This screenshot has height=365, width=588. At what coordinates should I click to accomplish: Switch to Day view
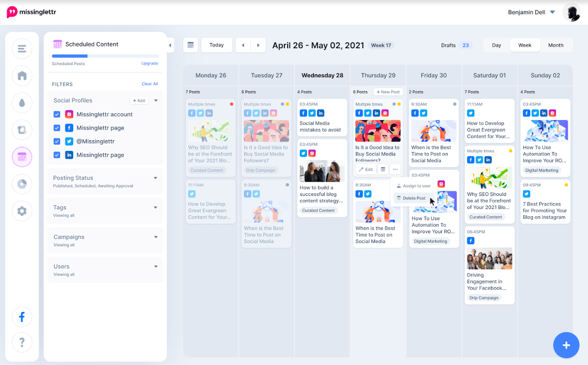tap(496, 45)
